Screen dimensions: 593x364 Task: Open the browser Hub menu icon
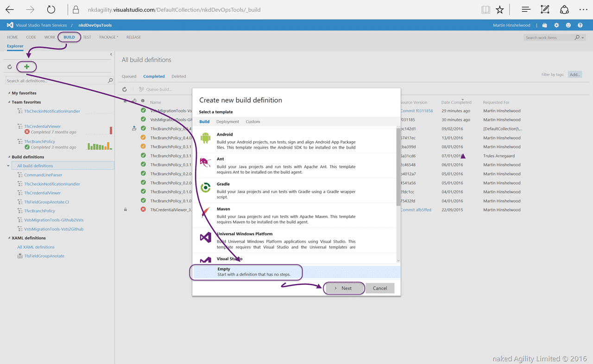pos(526,9)
